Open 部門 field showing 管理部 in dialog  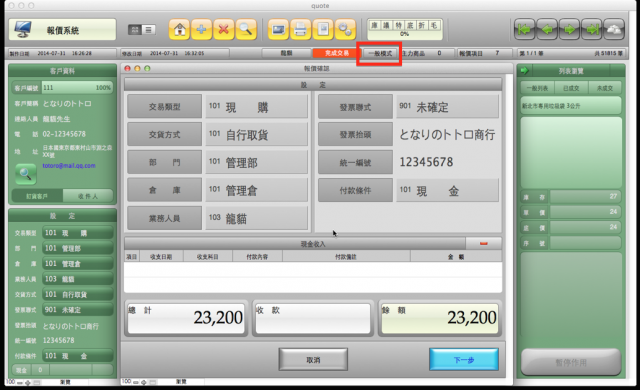[x=256, y=162]
